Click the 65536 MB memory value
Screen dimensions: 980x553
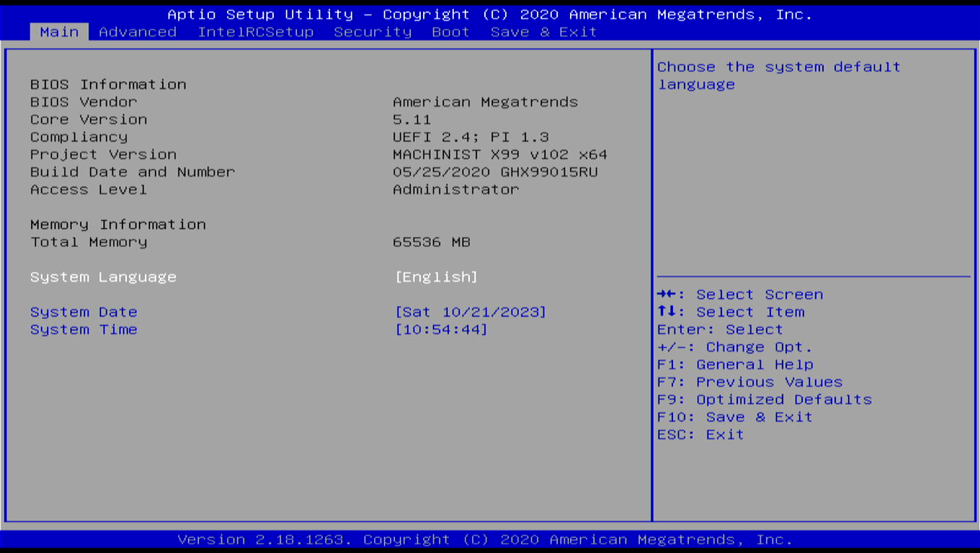pyautogui.click(x=432, y=242)
